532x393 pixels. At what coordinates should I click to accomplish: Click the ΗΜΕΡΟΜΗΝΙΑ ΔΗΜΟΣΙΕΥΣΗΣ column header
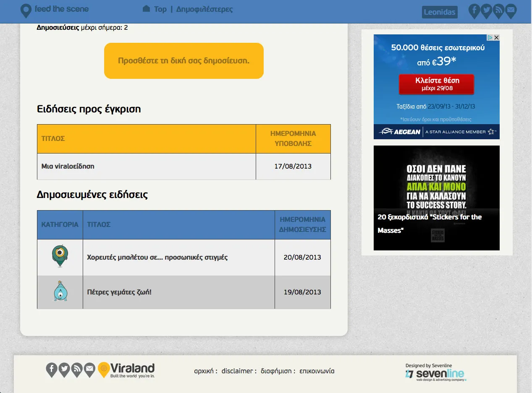[x=303, y=224]
